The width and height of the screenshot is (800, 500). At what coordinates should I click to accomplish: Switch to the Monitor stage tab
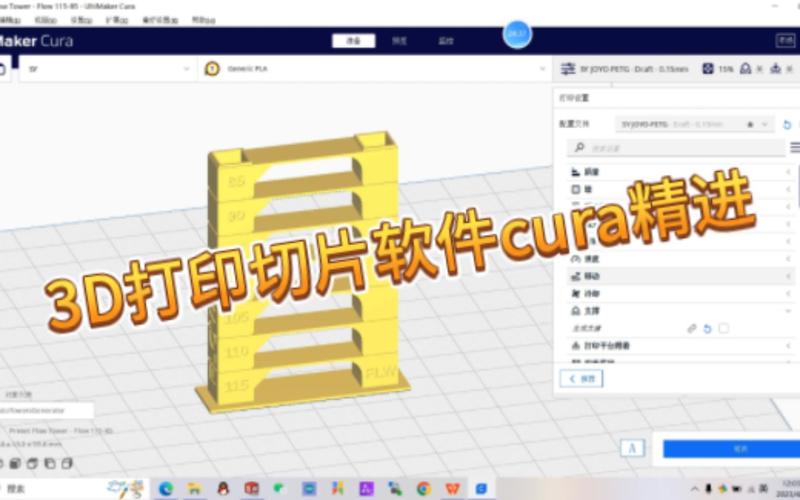(x=446, y=41)
